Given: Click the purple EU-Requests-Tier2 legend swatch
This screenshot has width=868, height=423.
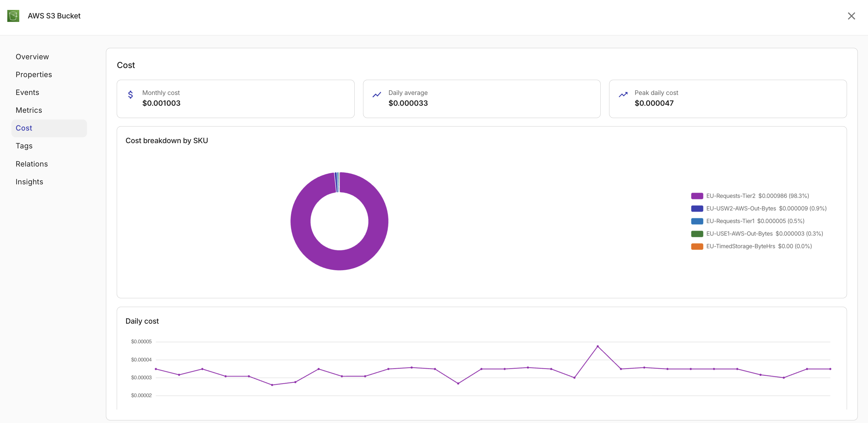Looking at the screenshot, I should (x=697, y=196).
